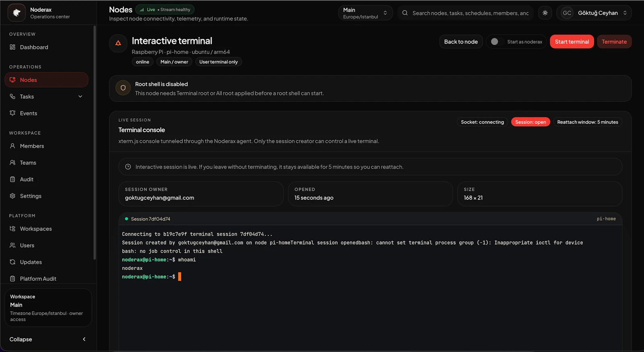Click Back to node button
This screenshot has width=644, height=352.
(461, 42)
